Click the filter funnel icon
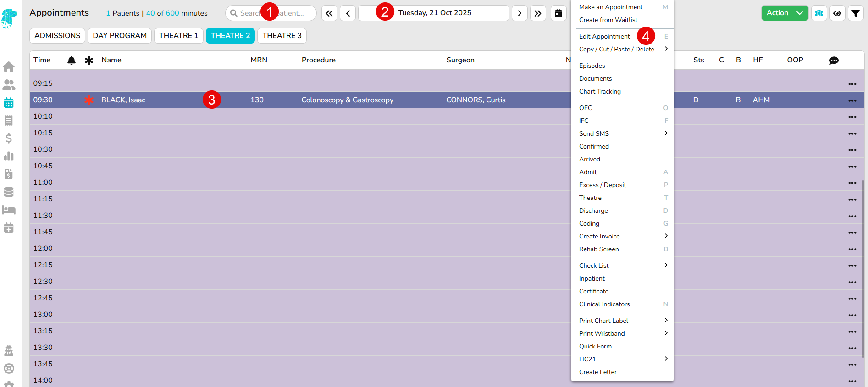The height and width of the screenshot is (387, 868). tap(855, 13)
